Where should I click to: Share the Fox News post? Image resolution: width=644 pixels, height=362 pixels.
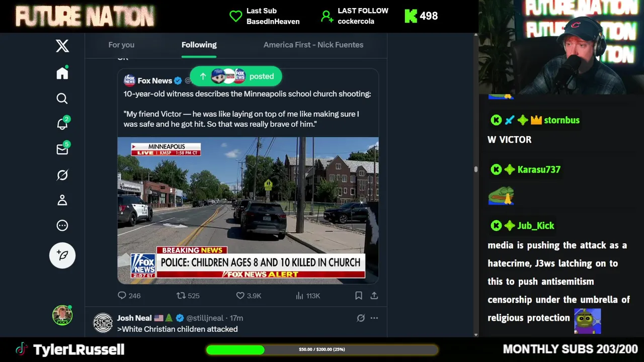(x=374, y=296)
